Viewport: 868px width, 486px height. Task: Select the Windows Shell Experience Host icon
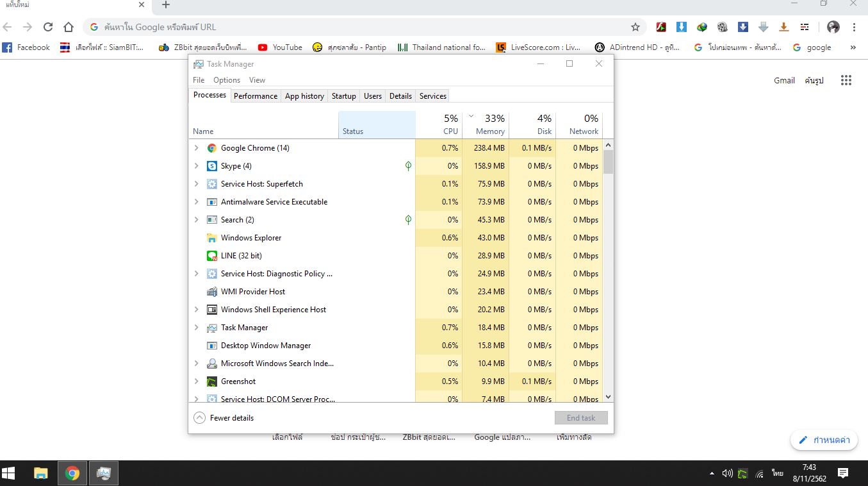click(x=212, y=310)
